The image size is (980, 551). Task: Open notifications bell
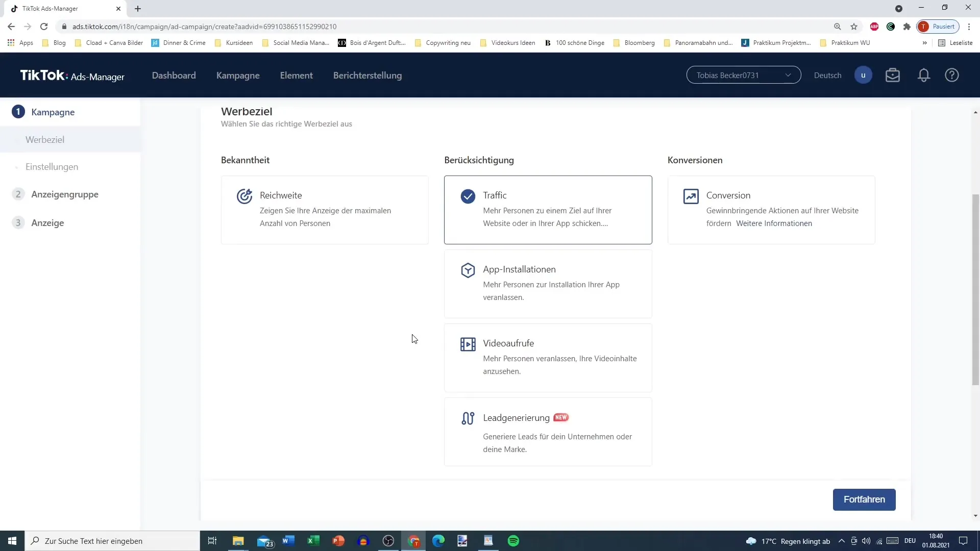click(x=923, y=75)
